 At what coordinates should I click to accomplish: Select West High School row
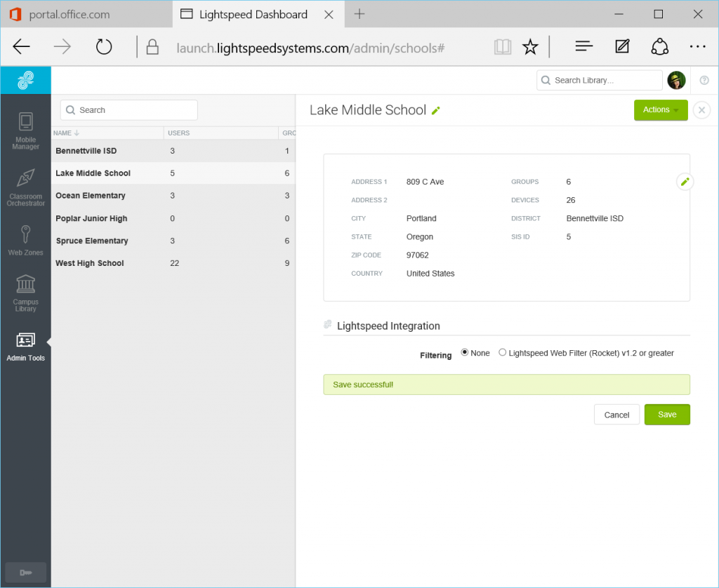(173, 263)
